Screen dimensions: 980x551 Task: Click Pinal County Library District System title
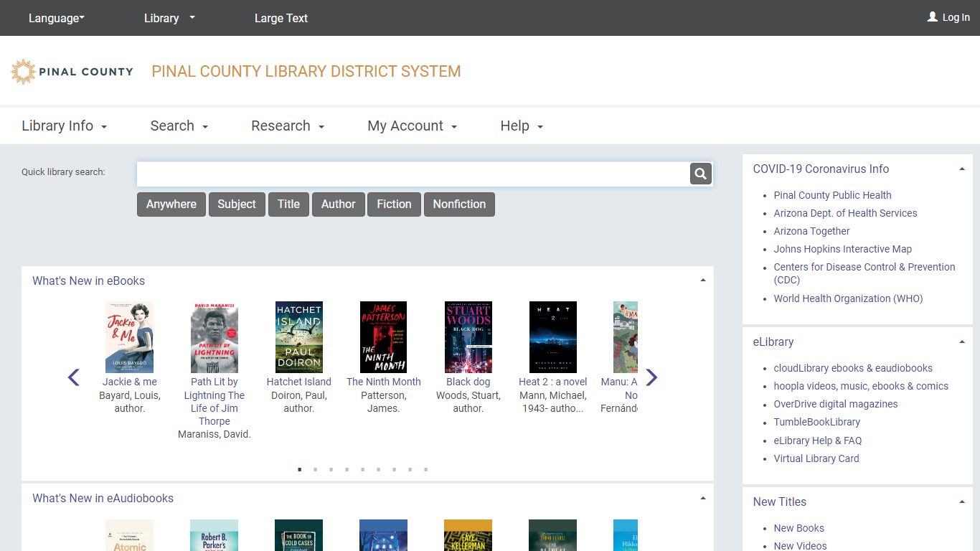306,72
